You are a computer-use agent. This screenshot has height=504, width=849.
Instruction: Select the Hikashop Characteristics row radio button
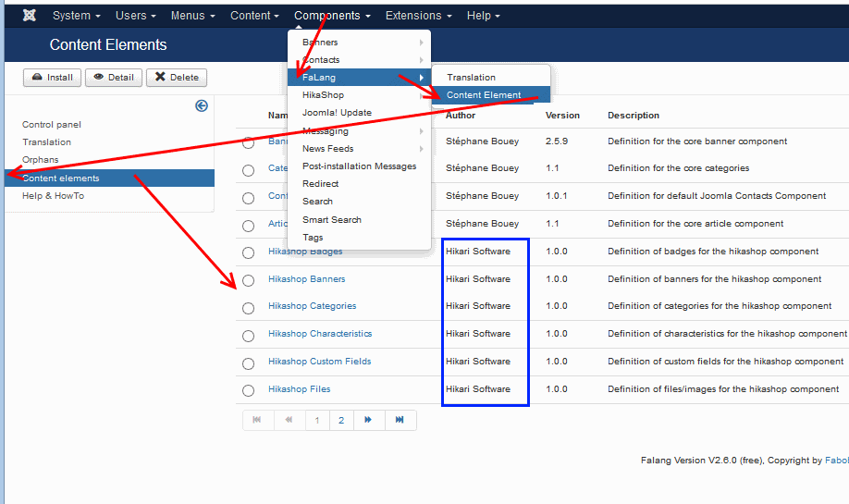pos(248,336)
